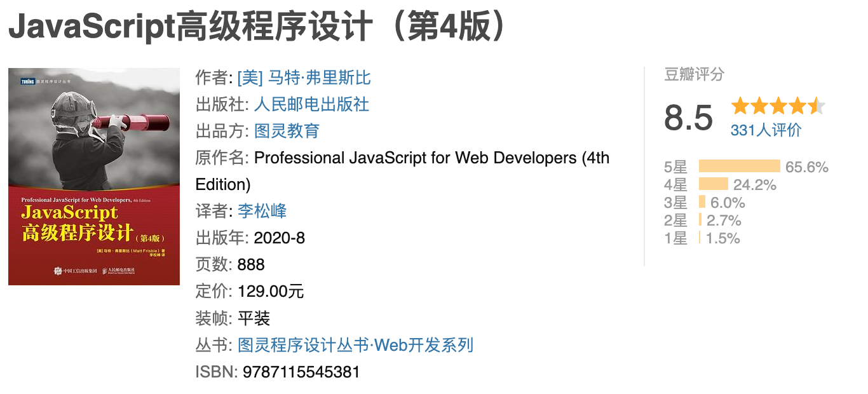Open series link 图灵程序设计丛书·Web开发系列
Screen dimensions: 868x394
(x=355, y=345)
